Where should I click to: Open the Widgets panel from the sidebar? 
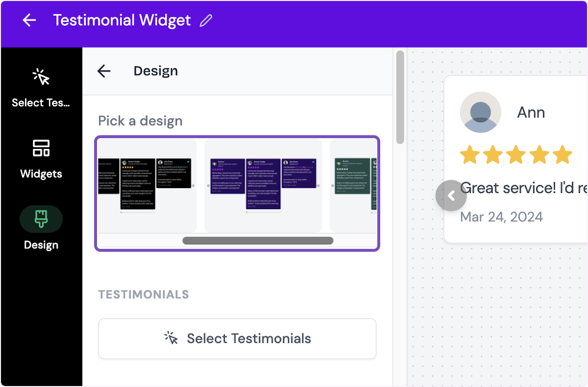[41, 148]
